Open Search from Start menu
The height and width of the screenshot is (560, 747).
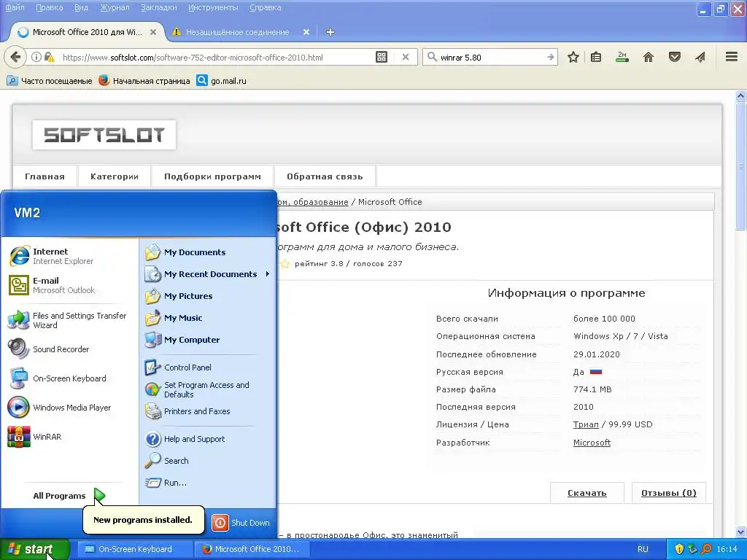167,461
